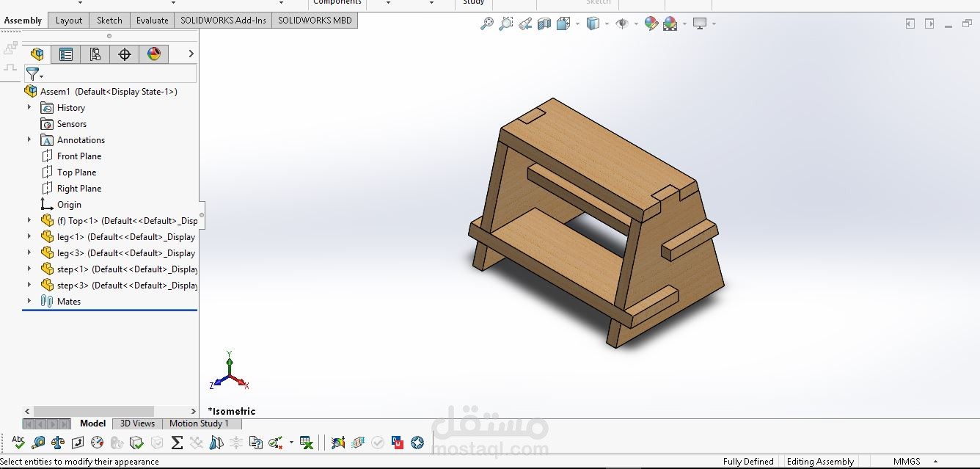
Task: Open the PropertyManager tab icon
Action: point(66,54)
